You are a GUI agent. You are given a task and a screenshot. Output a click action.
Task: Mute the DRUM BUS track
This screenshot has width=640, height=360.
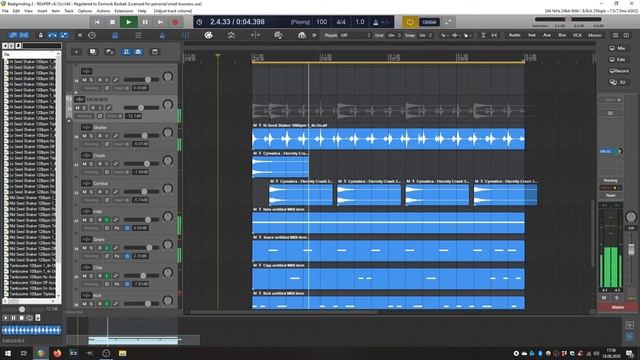pos(78,108)
